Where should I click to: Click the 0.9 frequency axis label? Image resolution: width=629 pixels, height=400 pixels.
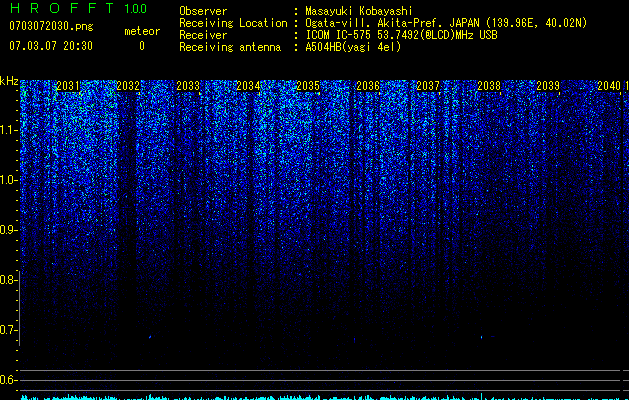pos(8,230)
